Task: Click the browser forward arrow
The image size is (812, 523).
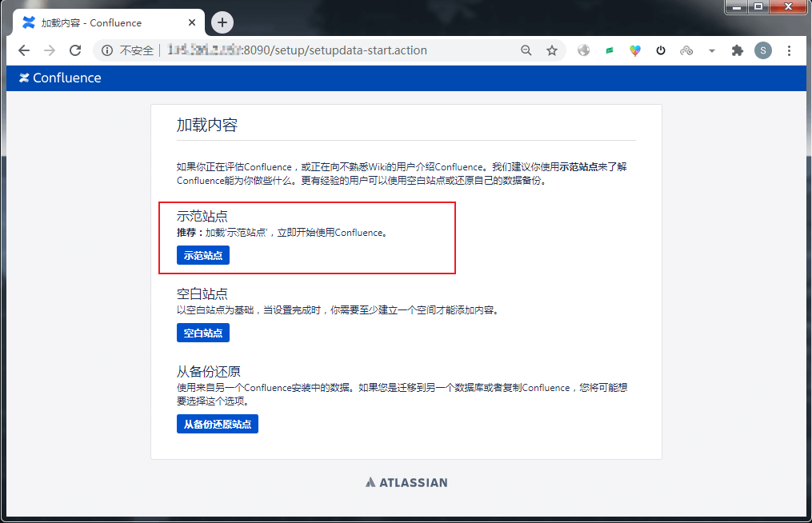Action: click(50, 50)
